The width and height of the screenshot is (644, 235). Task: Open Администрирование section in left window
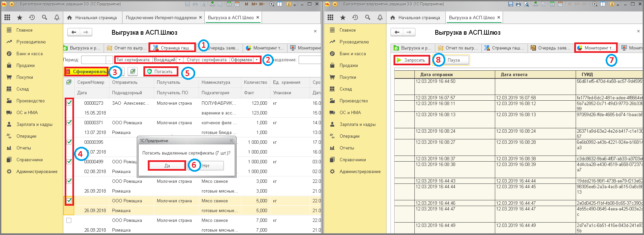pos(37,171)
